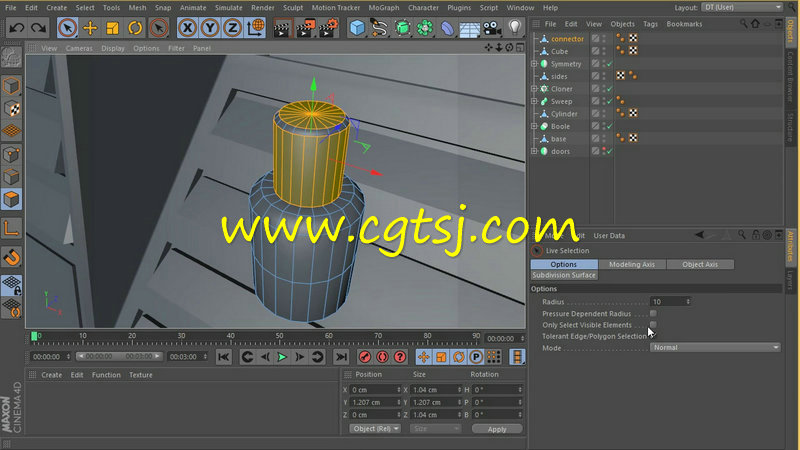Open the Object (Rel) dropdown
Viewport: 800px width, 450px height.
pyautogui.click(x=375, y=429)
